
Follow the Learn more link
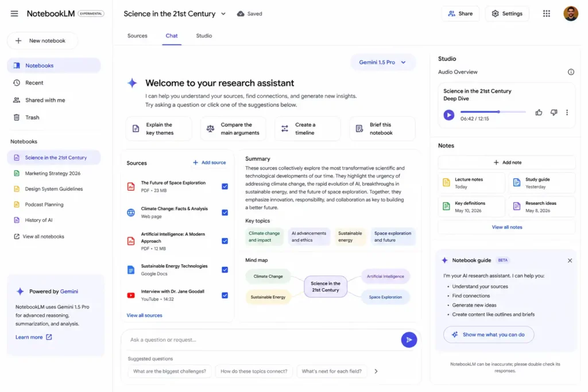(x=33, y=337)
